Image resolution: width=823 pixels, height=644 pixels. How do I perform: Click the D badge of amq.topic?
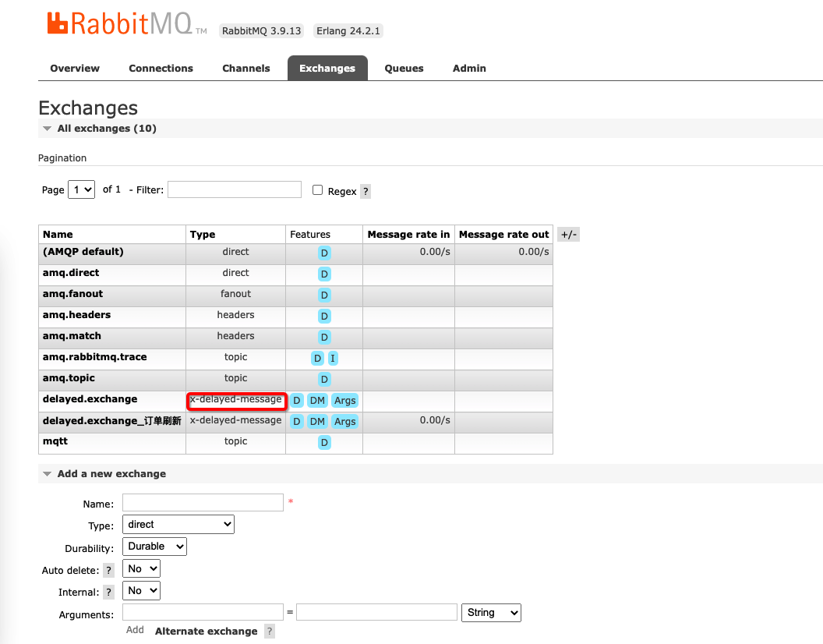pyautogui.click(x=324, y=379)
